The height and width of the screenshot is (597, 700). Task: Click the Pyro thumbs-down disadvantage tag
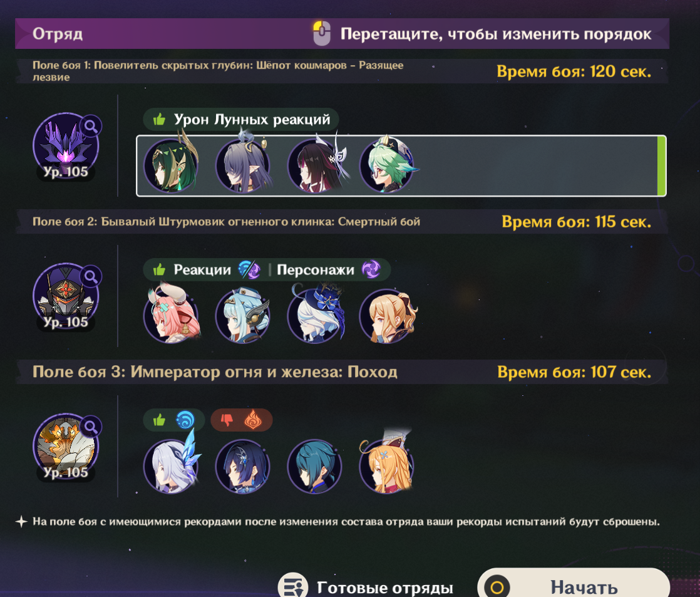click(x=242, y=420)
